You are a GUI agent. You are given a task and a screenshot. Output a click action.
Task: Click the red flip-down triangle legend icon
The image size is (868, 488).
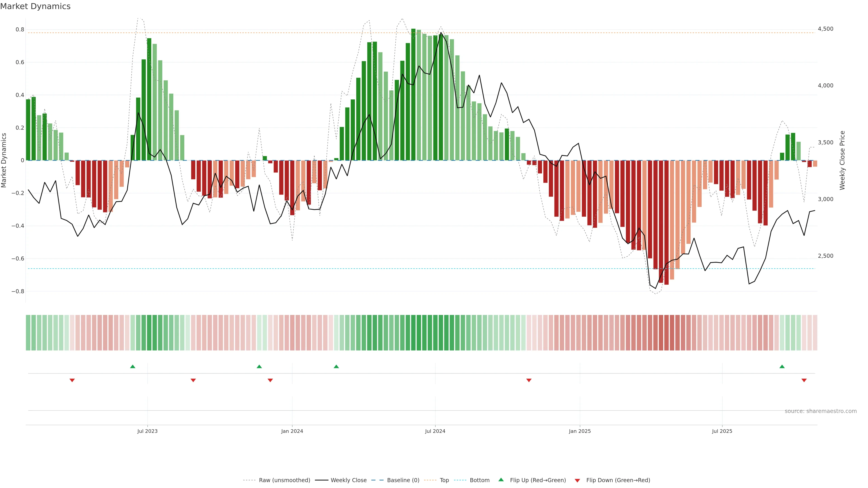pyautogui.click(x=577, y=480)
